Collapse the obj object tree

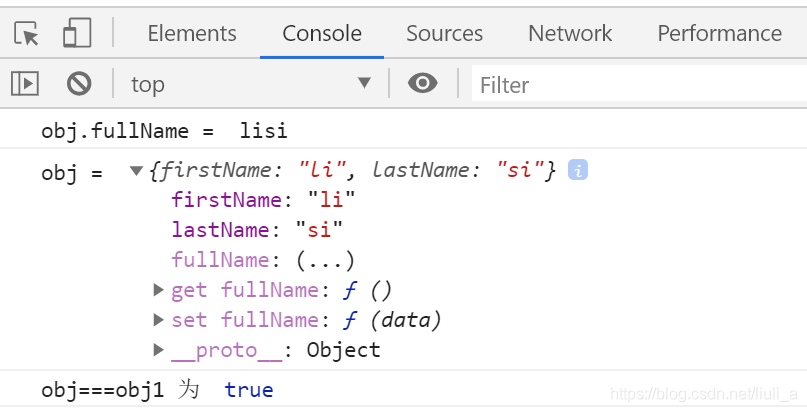136,170
